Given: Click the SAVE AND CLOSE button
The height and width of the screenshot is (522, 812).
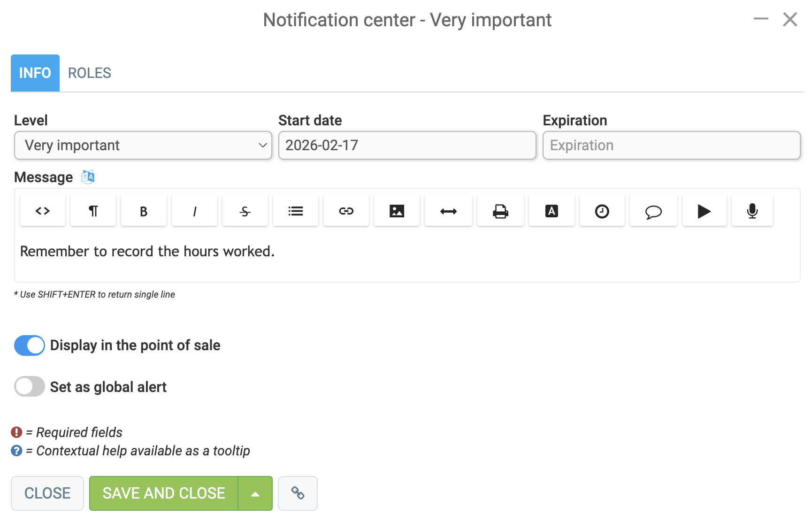Looking at the screenshot, I should pyautogui.click(x=164, y=493).
